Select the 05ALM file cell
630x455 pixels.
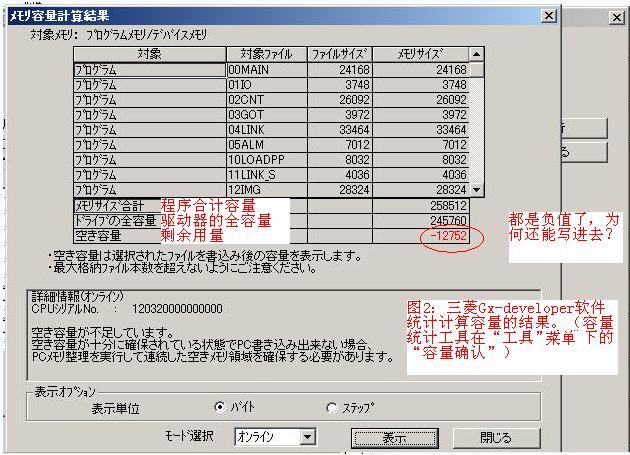point(266,144)
